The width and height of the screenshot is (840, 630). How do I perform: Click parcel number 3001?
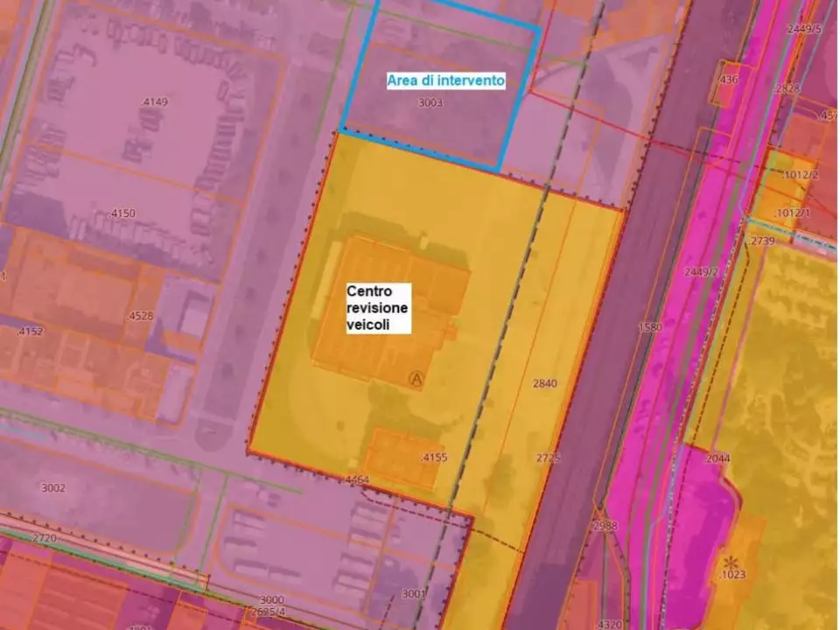coord(413,594)
